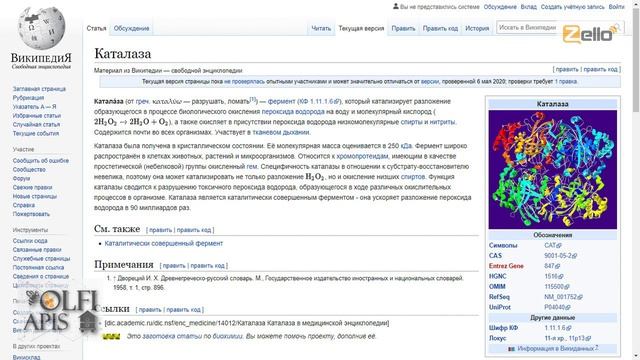640x360 pixels.
Task: Open Свежие правки in the sidebar
Action: pos(32,187)
